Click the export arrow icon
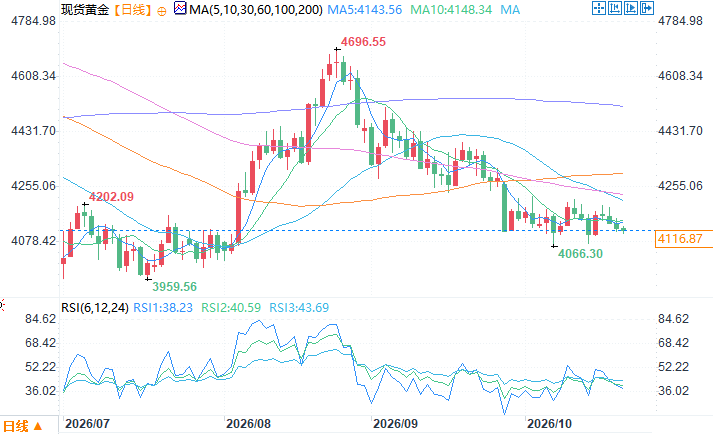The height and width of the screenshot is (434, 713). pos(647,8)
